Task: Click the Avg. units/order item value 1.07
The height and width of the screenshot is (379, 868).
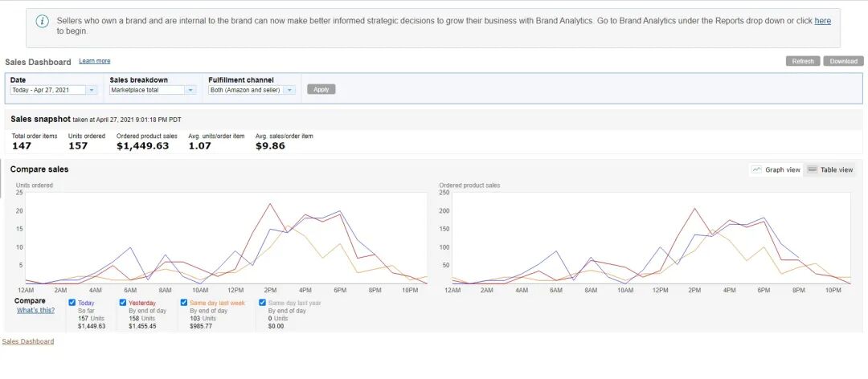Action: (x=200, y=146)
